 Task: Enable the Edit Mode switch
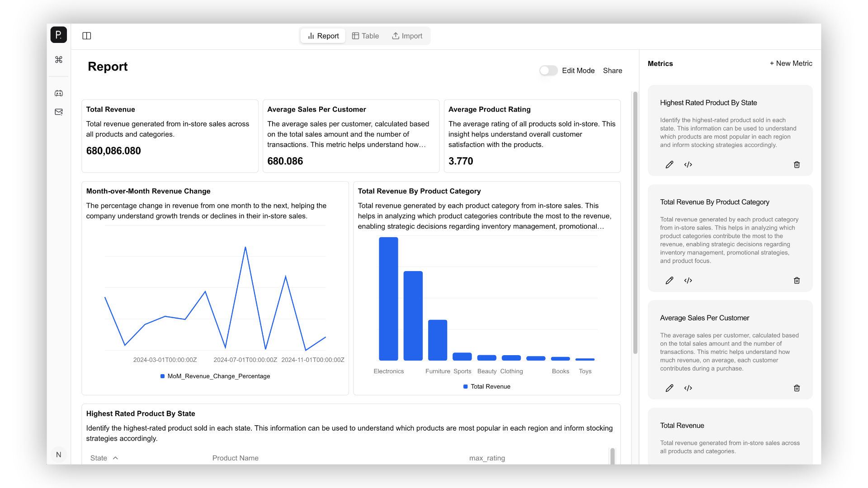click(x=548, y=70)
